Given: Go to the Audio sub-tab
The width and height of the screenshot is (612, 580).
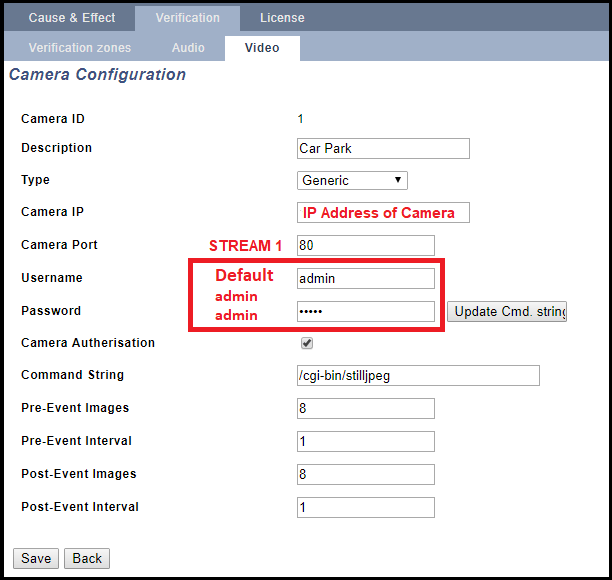Looking at the screenshot, I should point(188,48).
